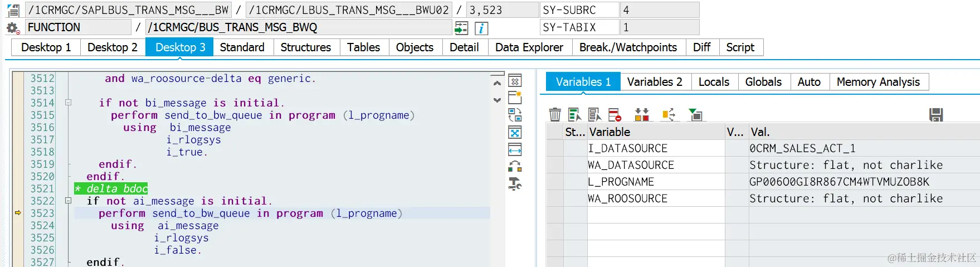Click the replace tool icon
This screenshot has height=267, width=980.
[x=515, y=115]
